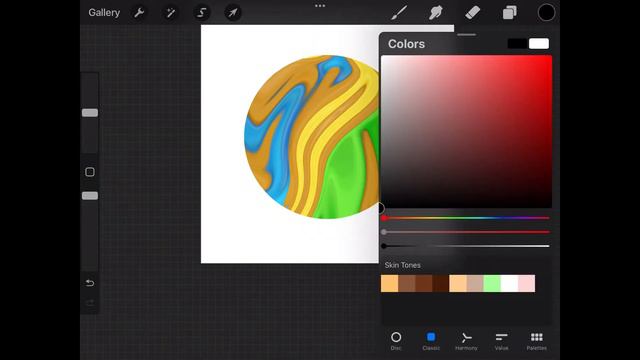Click the red saturation slider
The width and height of the screenshot is (640, 360).
click(x=466, y=232)
